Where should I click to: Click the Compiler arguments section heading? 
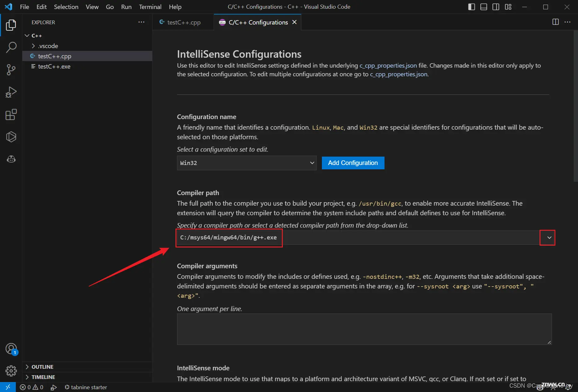(207, 266)
